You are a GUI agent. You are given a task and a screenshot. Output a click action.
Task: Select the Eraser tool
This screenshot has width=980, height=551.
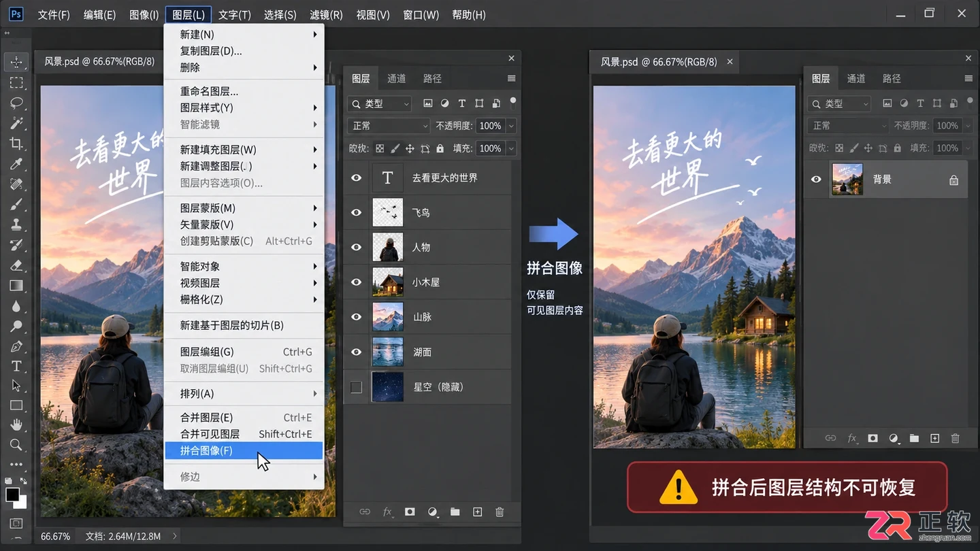[x=16, y=265]
